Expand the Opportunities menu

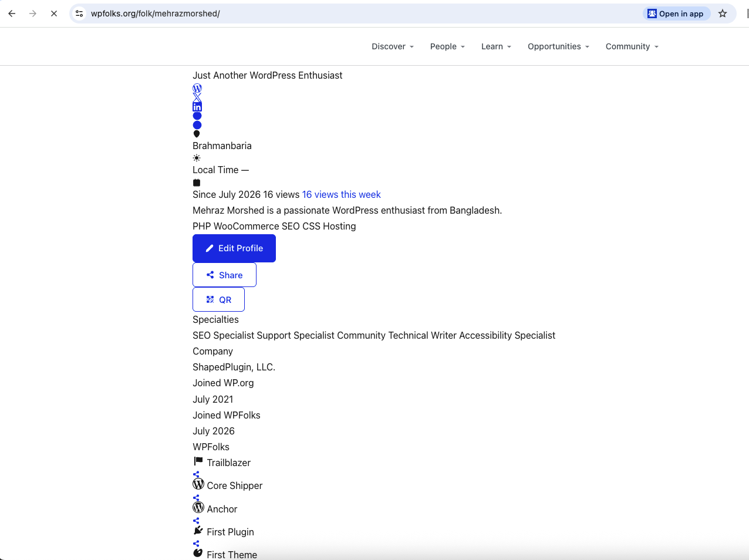pos(558,46)
